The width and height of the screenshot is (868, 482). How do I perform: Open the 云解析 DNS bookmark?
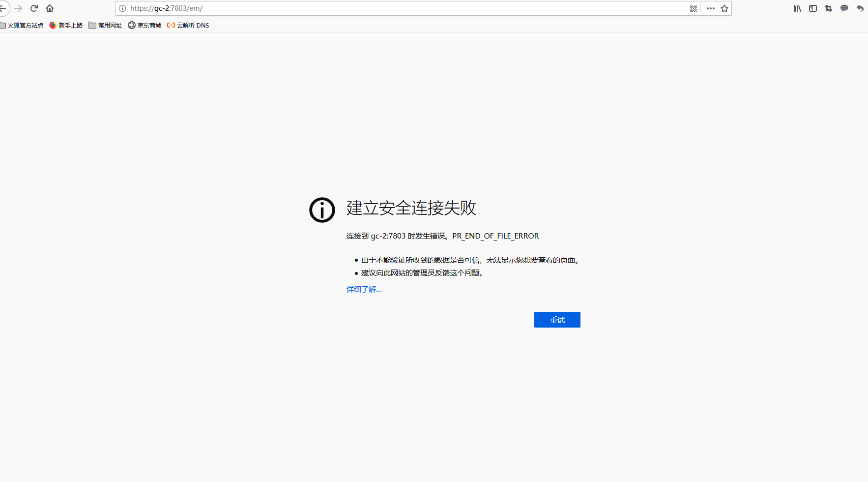pyautogui.click(x=188, y=25)
